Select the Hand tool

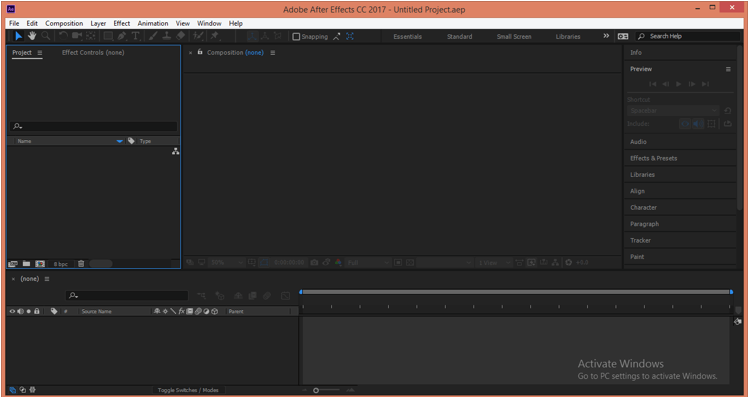click(32, 36)
